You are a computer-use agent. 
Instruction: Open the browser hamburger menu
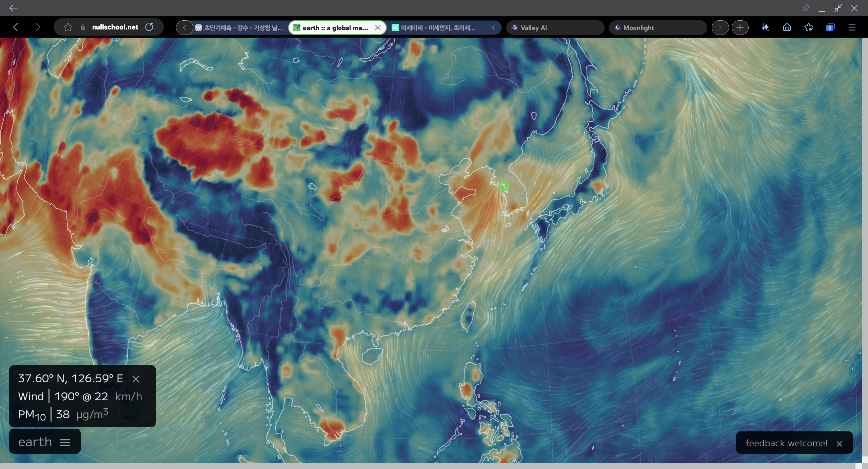852,27
